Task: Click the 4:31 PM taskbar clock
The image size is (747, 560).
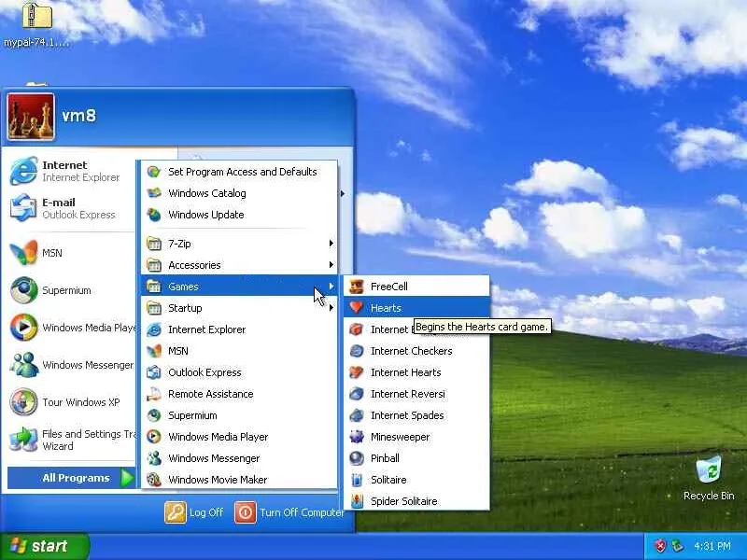Action: (x=712, y=546)
